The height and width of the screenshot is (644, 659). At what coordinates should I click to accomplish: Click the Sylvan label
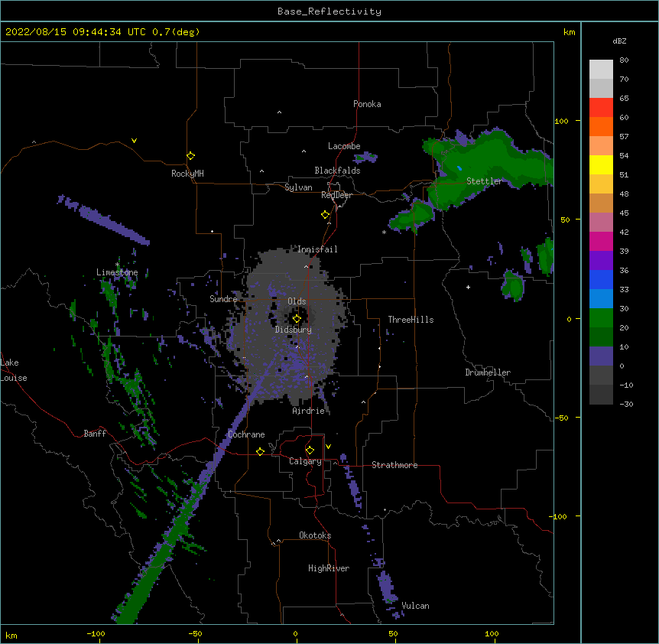click(298, 187)
